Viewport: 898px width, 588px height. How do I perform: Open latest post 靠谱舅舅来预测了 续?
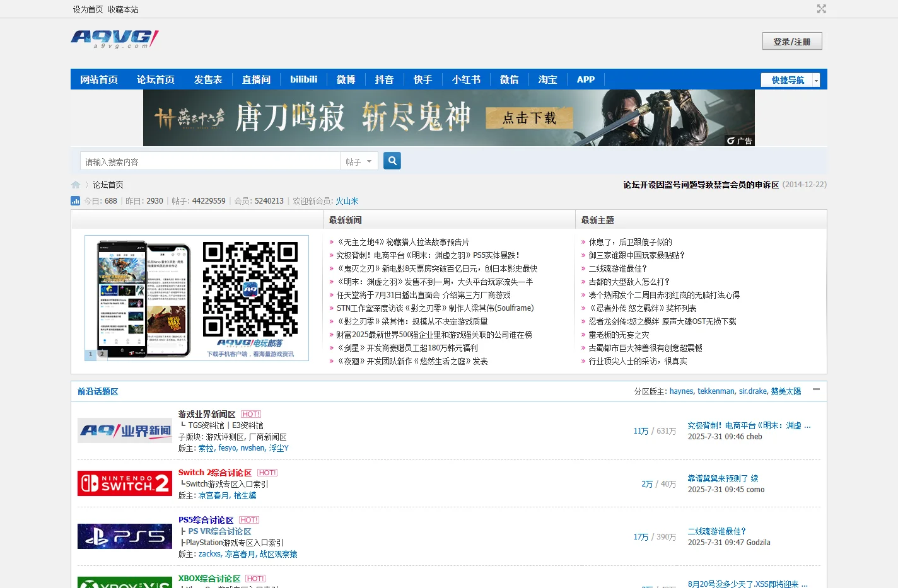(x=723, y=478)
